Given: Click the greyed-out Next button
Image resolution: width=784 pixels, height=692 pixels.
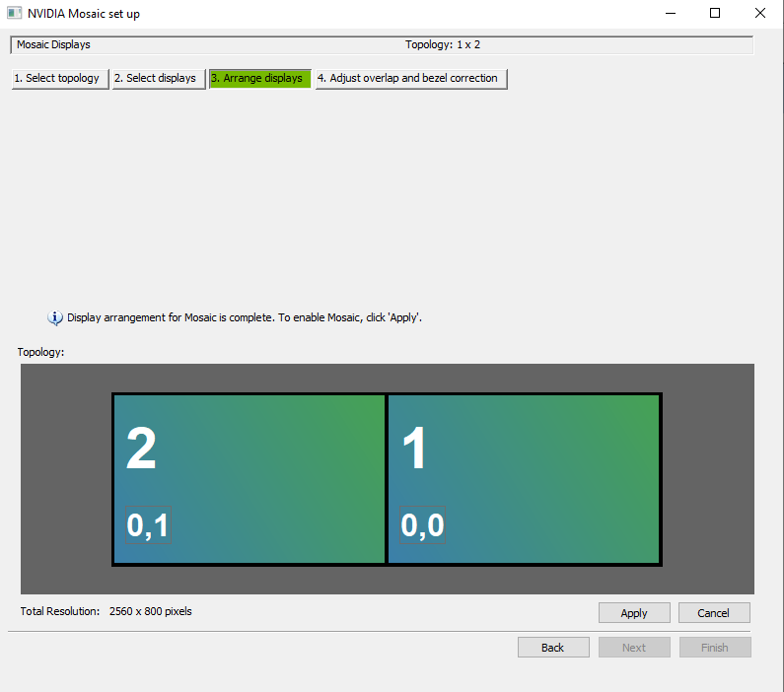Looking at the screenshot, I should click(x=634, y=648).
